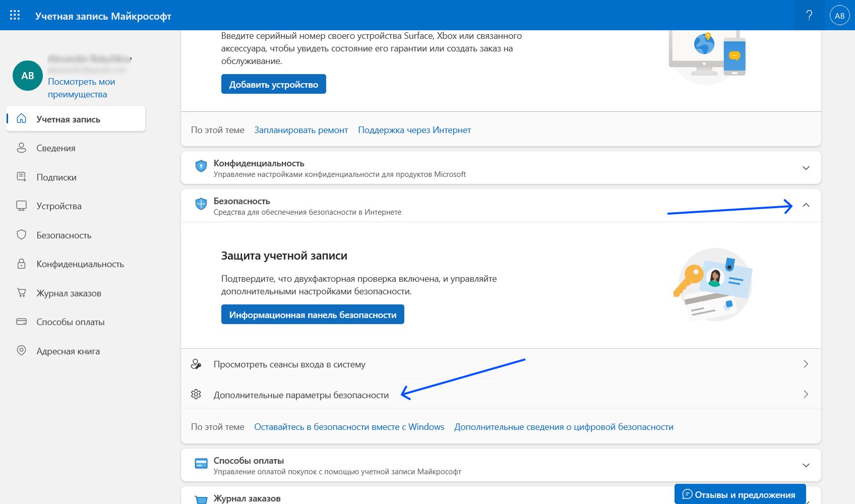Image resolution: width=855 pixels, height=504 pixels.
Task: Open additional security options row arrow
Action: (x=806, y=394)
